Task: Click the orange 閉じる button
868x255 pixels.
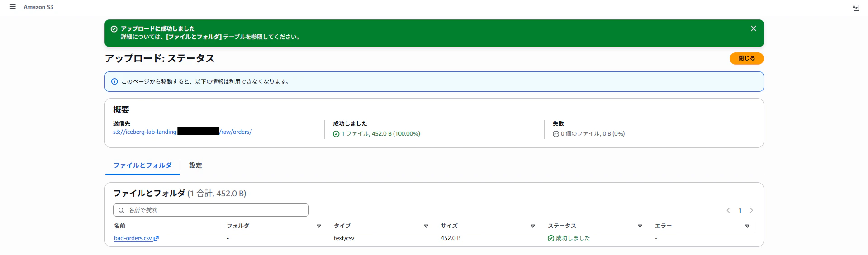Action: 746,58
